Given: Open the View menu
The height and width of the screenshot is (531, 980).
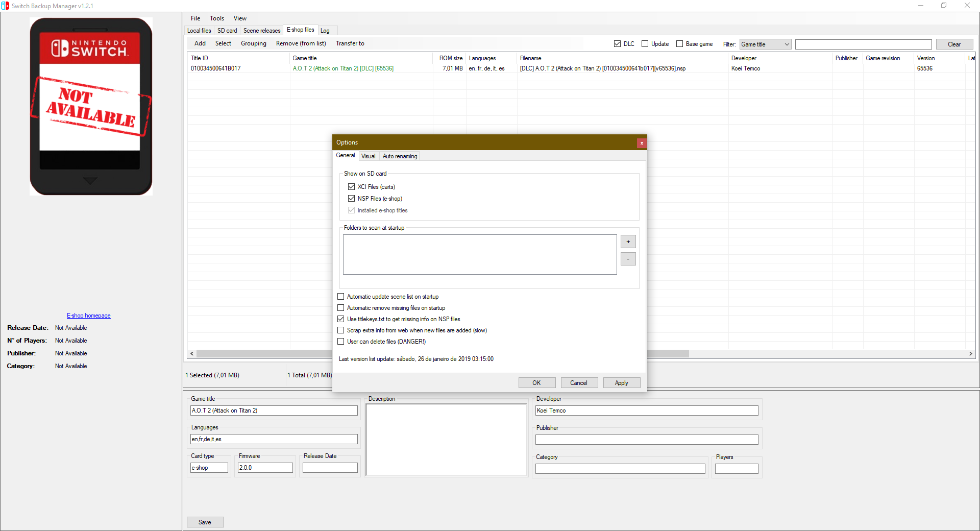Looking at the screenshot, I should pos(240,18).
